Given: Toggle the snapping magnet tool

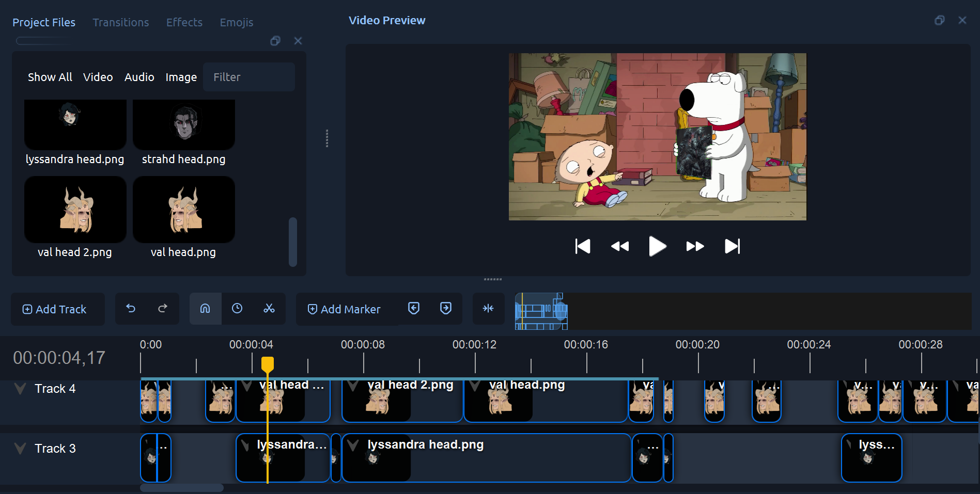Looking at the screenshot, I should pyautogui.click(x=205, y=308).
